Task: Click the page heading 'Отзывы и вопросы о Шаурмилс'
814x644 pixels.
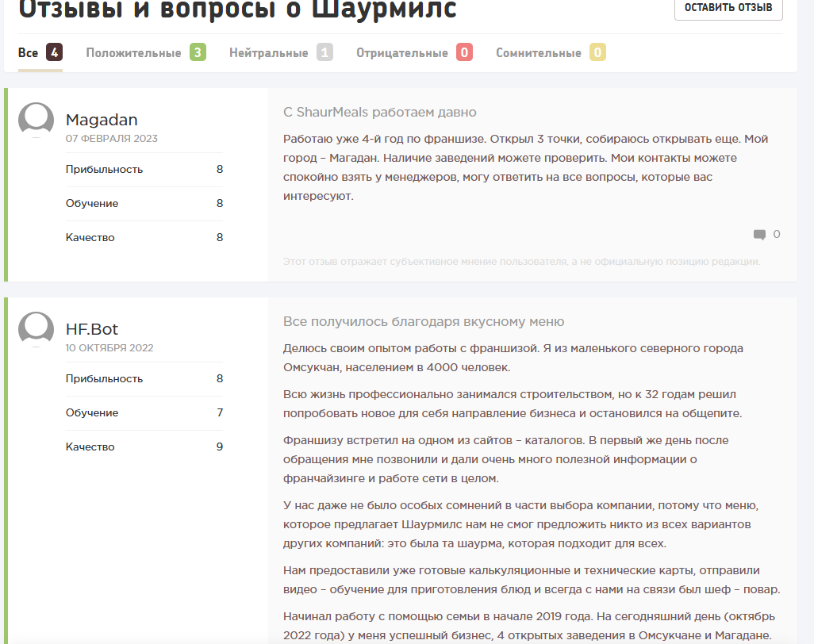Action: 238,9
